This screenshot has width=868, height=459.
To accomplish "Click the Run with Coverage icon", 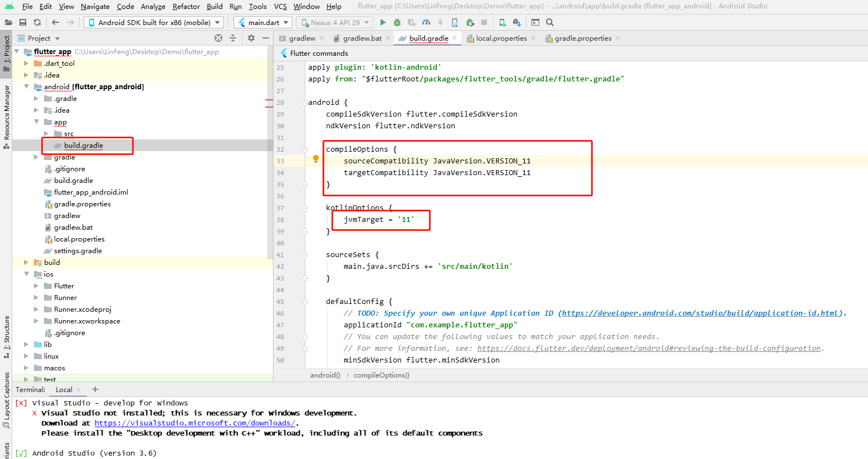I will [x=412, y=22].
